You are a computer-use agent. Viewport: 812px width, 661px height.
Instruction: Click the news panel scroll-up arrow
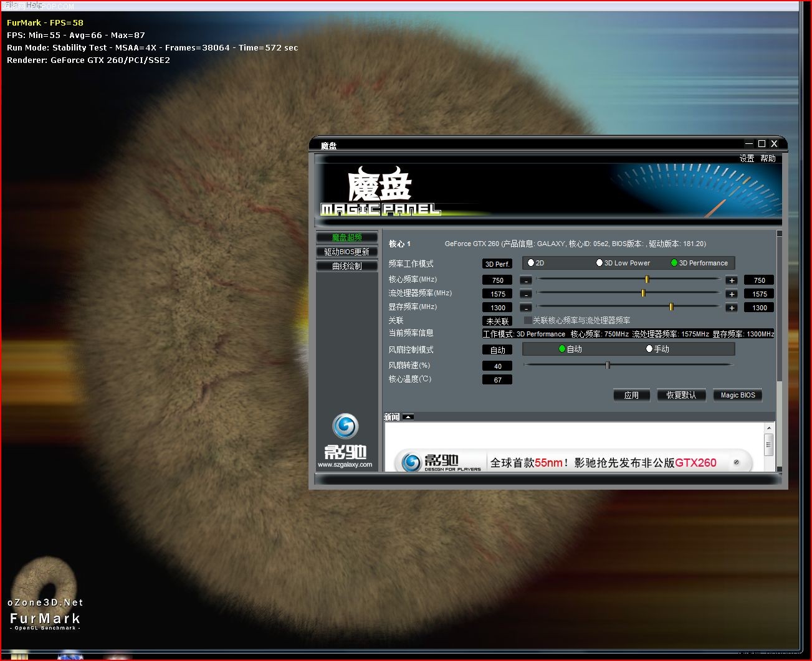[768, 428]
